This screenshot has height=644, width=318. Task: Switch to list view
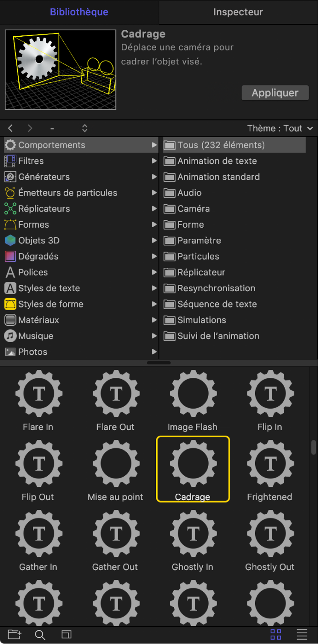coord(302,635)
